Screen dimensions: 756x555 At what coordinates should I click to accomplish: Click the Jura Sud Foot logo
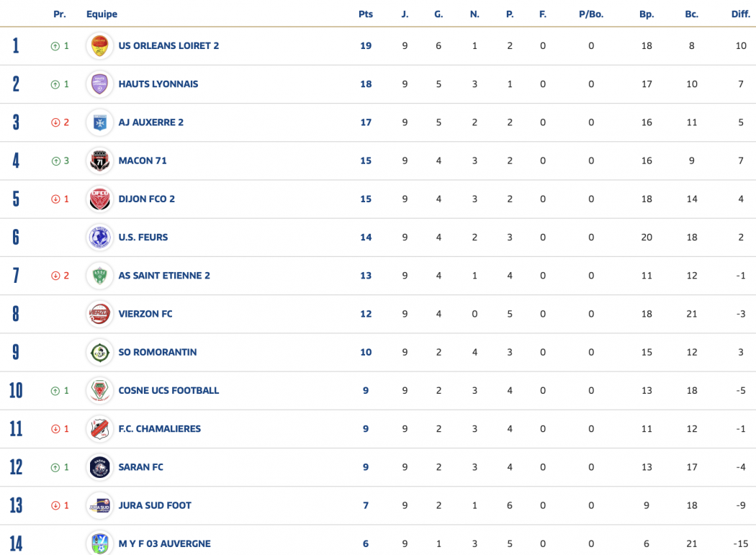[x=99, y=505]
